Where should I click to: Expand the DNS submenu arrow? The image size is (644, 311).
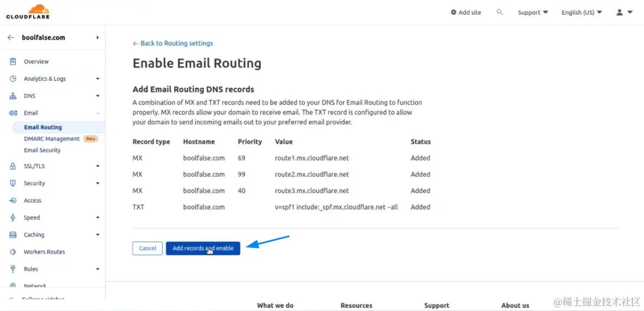point(98,96)
